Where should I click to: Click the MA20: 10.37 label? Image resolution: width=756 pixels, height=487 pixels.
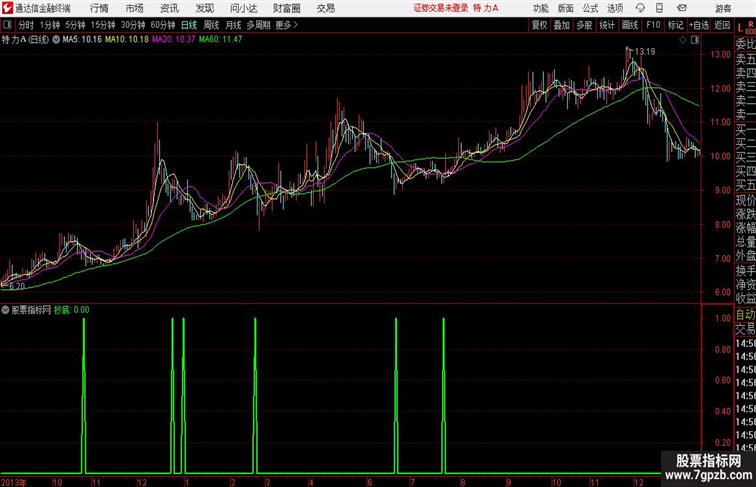click(174, 40)
